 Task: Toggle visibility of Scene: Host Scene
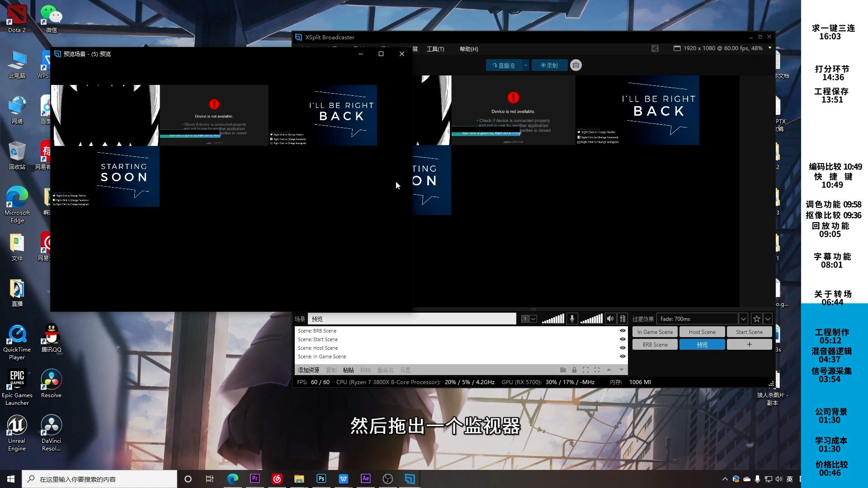(x=623, y=348)
